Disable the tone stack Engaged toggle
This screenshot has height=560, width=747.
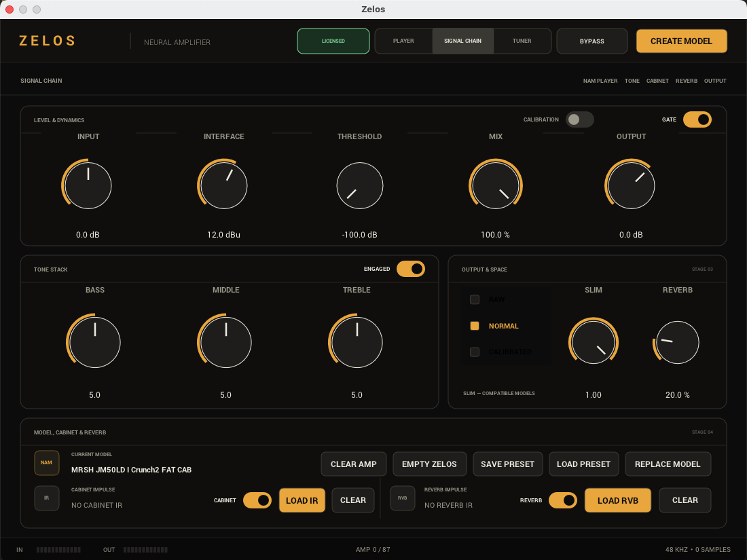coord(411,269)
